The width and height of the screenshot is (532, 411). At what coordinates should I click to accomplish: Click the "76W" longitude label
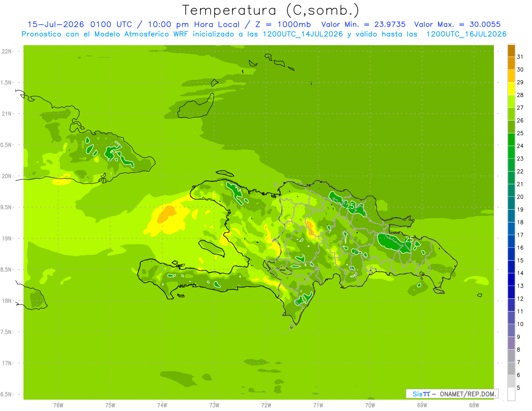58,405
